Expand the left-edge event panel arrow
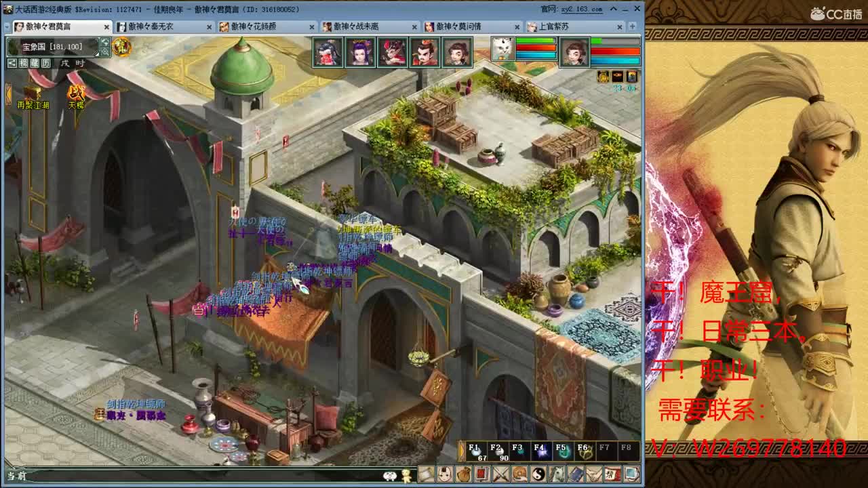 [8, 94]
